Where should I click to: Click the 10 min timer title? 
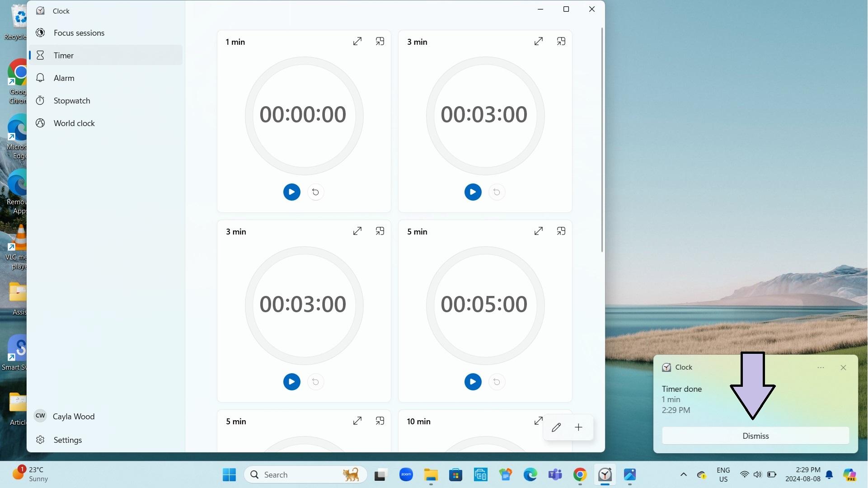tap(418, 422)
